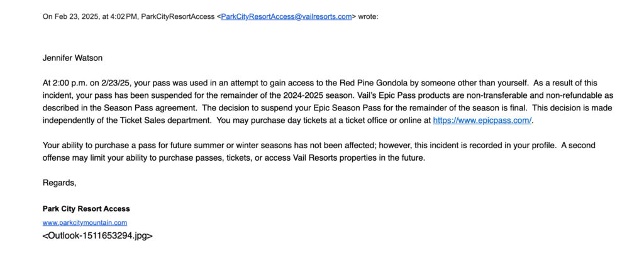Open the ParkCityResortAccess@vailresorts.com email link
Viewport: 644px width, 253px height.
(x=286, y=17)
